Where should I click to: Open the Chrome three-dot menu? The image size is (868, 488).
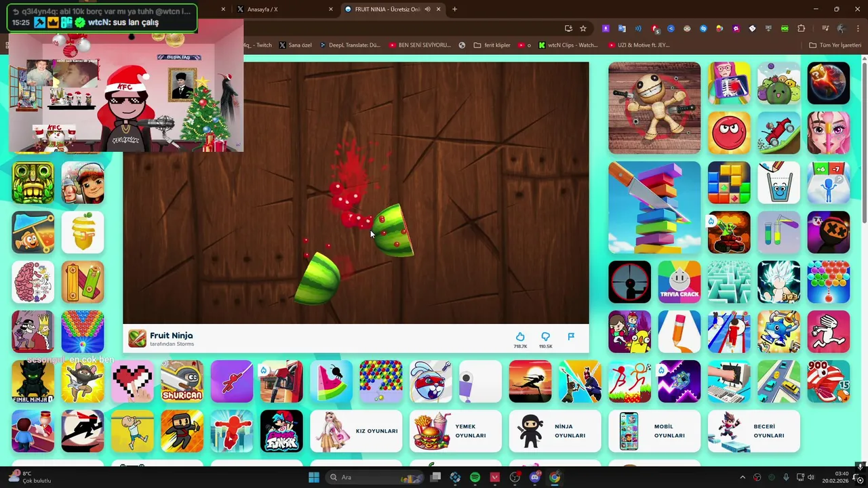(x=857, y=28)
